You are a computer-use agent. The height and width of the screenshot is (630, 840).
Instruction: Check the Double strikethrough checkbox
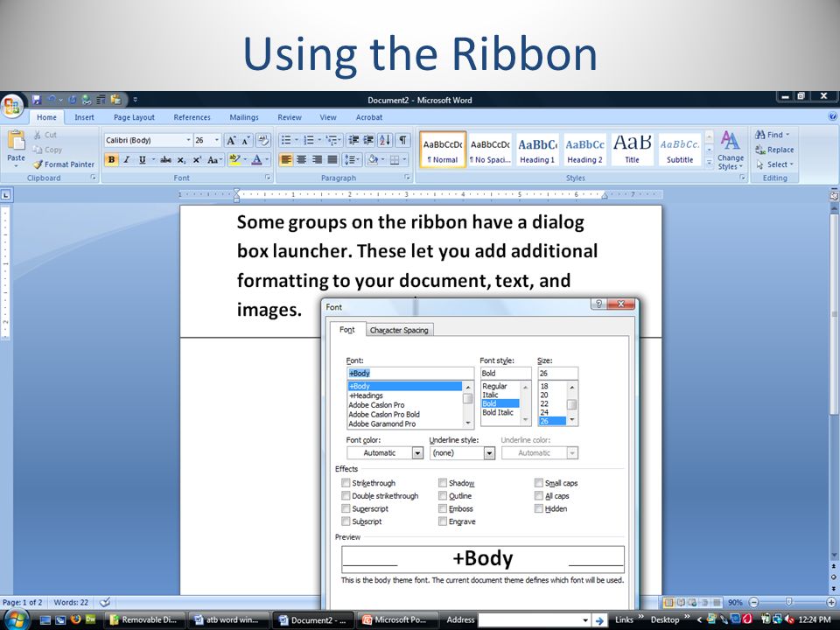point(346,495)
